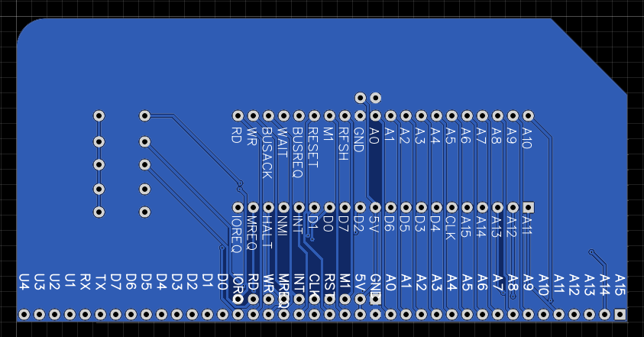Select the square pad above the A11 label
644x337 pixels.
pos(528,208)
